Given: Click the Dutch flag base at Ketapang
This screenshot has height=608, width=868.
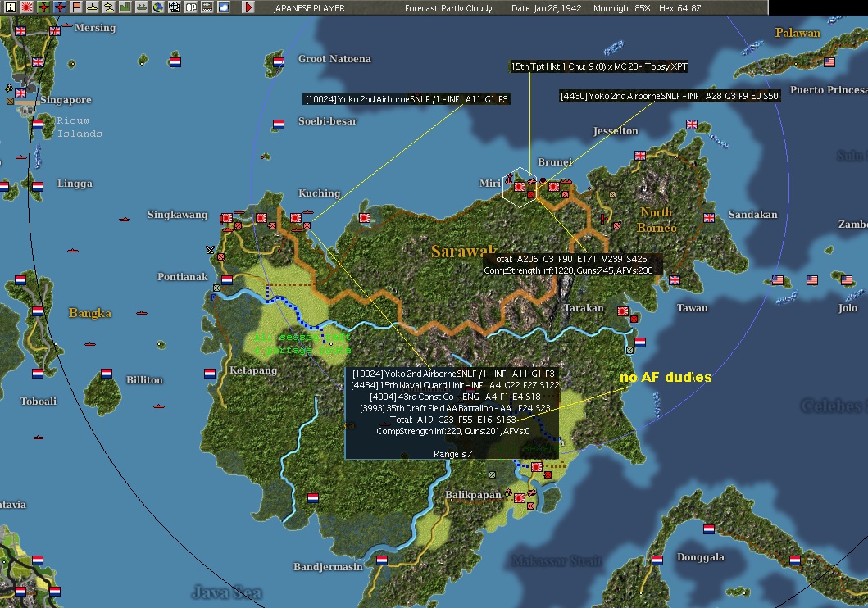Looking at the screenshot, I should click(210, 374).
